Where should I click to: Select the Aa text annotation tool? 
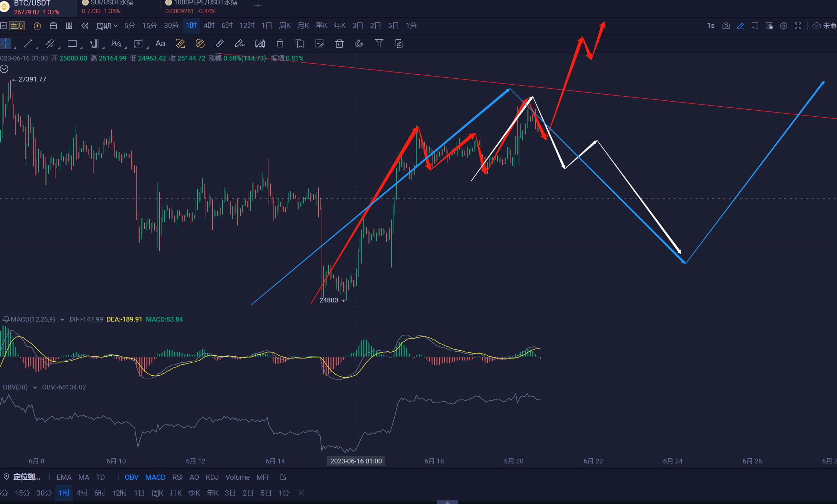pos(160,44)
